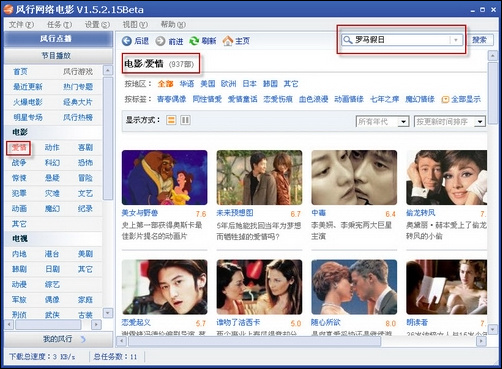Select 动作 movie category in sidebar
This screenshot has width=502, height=369.
52,148
